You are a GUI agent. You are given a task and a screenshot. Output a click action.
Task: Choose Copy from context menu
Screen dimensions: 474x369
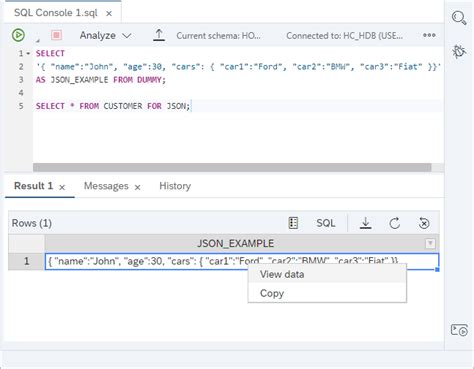coord(327,293)
